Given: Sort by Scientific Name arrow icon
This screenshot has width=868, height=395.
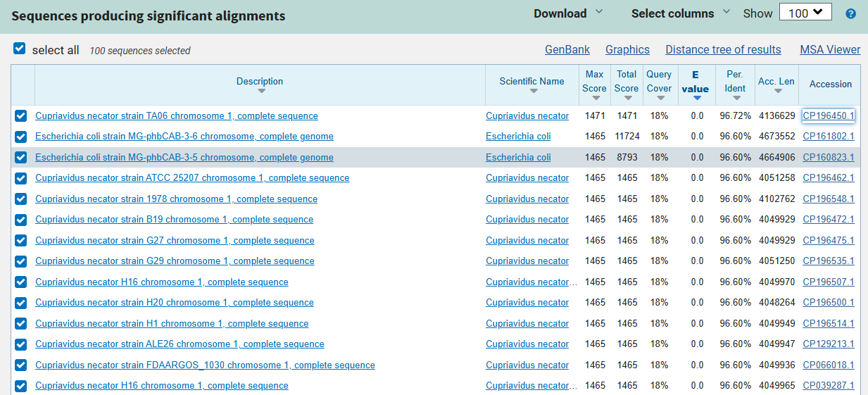Looking at the screenshot, I should pos(533,91).
